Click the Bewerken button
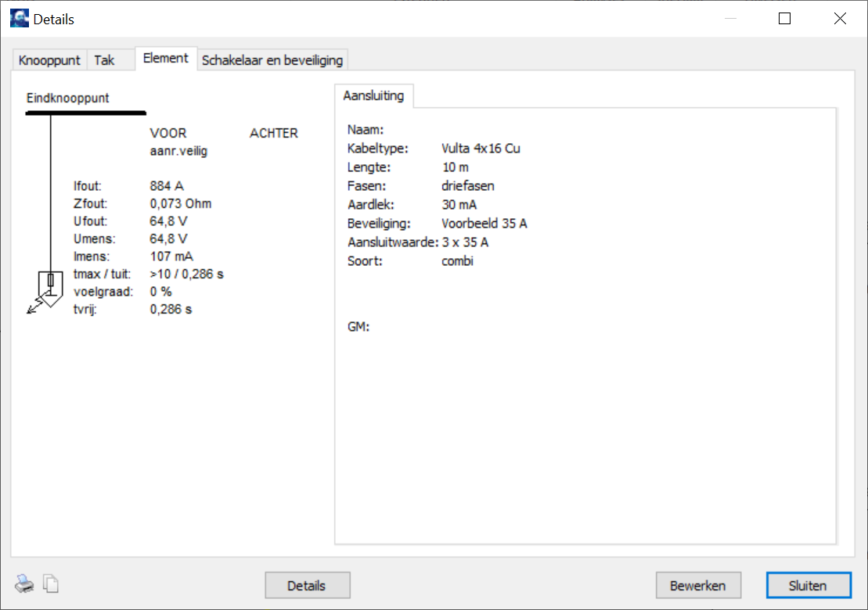 point(697,585)
